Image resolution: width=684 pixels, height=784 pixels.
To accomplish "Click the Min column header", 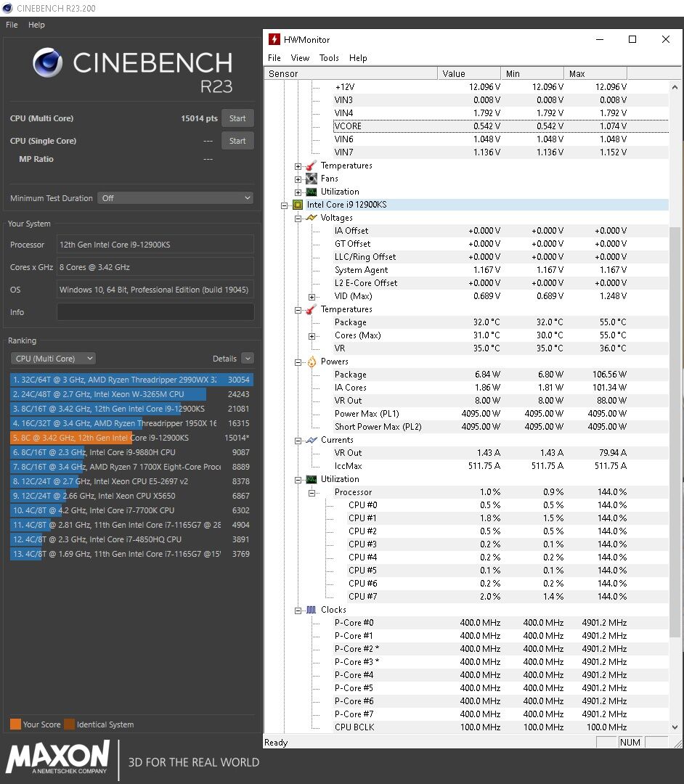I will pos(532,73).
